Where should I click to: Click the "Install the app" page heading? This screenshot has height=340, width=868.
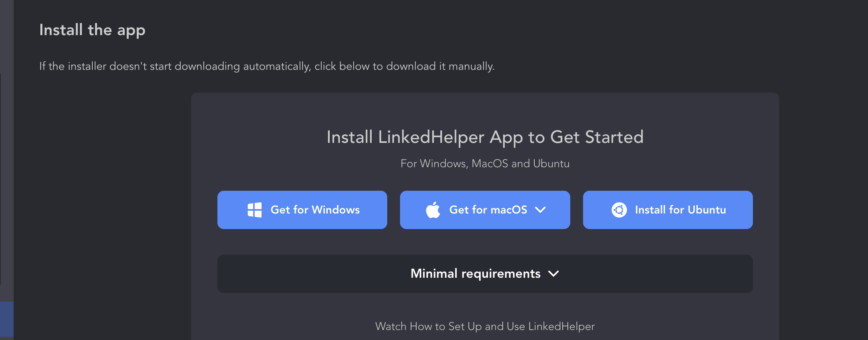(x=92, y=30)
